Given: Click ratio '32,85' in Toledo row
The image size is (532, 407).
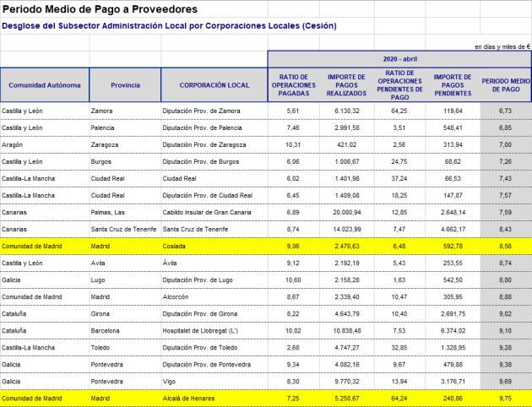Looking at the screenshot, I should (x=399, y=348).
